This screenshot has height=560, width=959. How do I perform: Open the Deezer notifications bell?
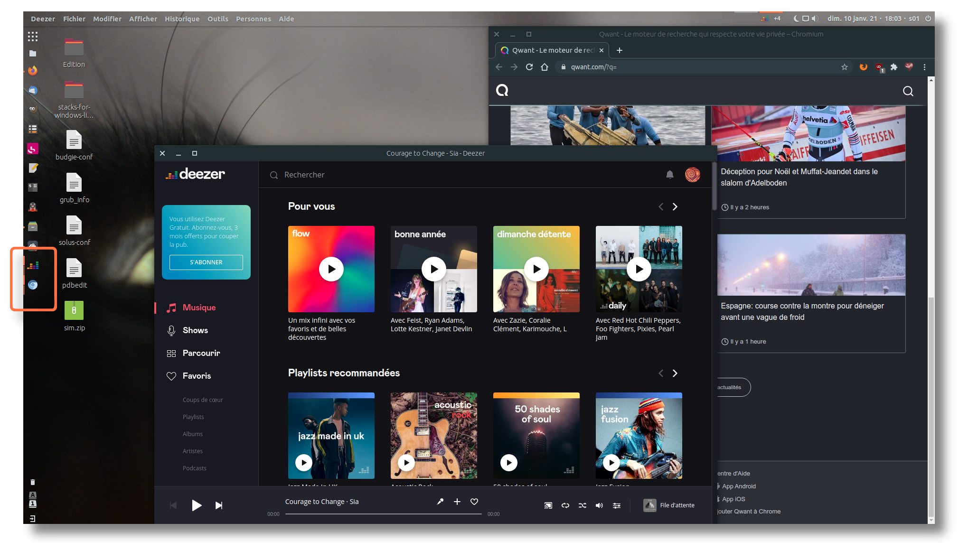coord(669,175)
